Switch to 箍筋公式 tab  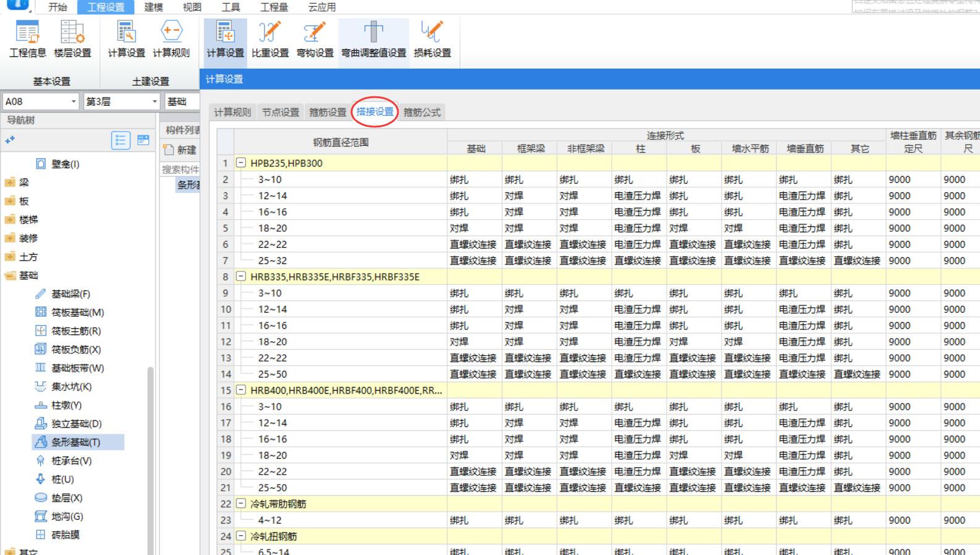[x=422, y=112]
